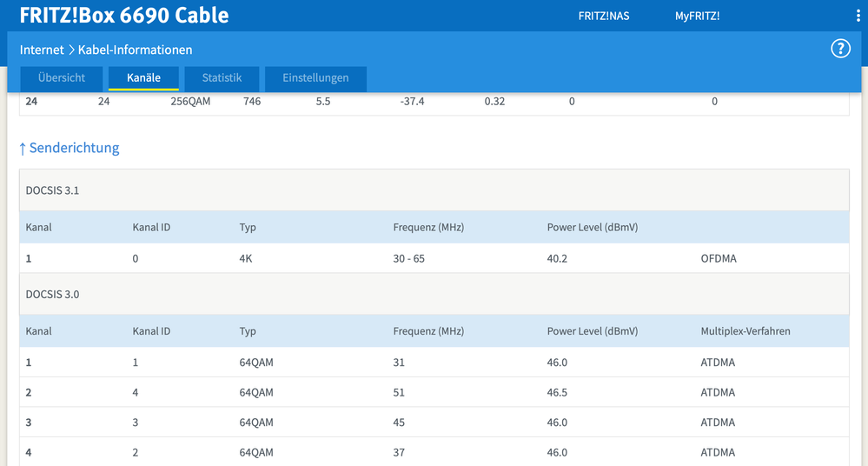Viewport: 868px width, 466px height.
Task: Navigate to Internet in the breadcrumb
Action: [42, 50]
